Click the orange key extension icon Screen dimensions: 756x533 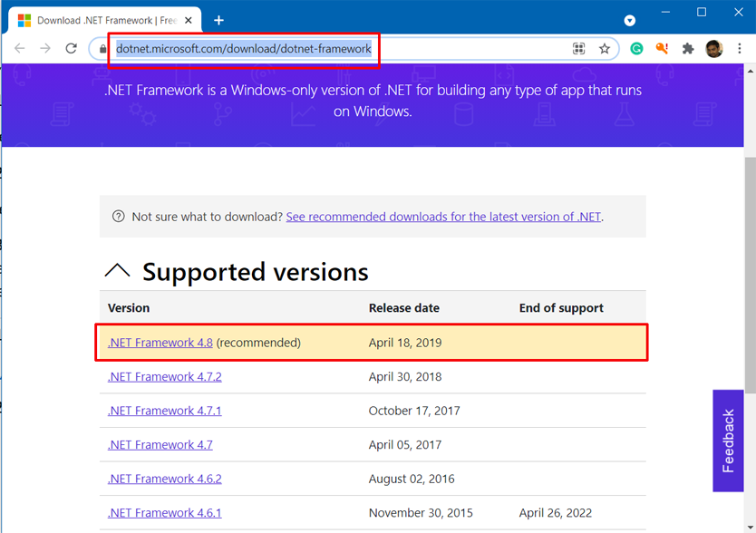(662, 48)
